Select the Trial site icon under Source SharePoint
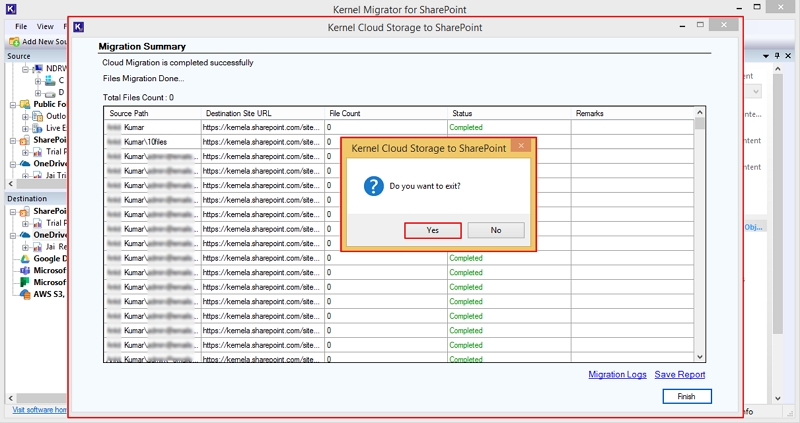This screenshot has width=800, height=423. [38, 152]
